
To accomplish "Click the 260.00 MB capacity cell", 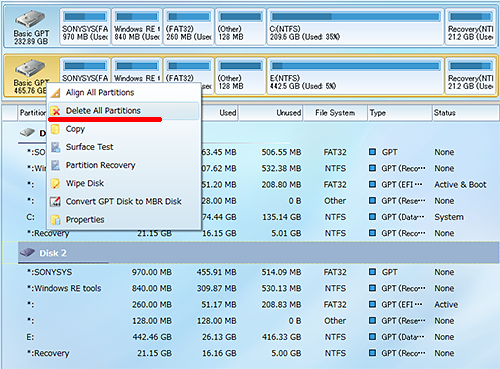I will coord(152,305).
